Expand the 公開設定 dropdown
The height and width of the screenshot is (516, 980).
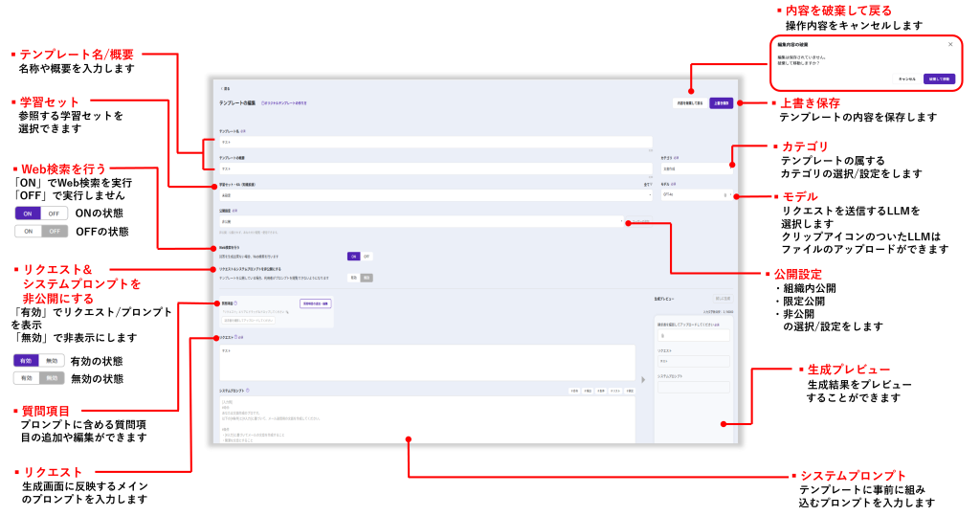tap(421, 221)
